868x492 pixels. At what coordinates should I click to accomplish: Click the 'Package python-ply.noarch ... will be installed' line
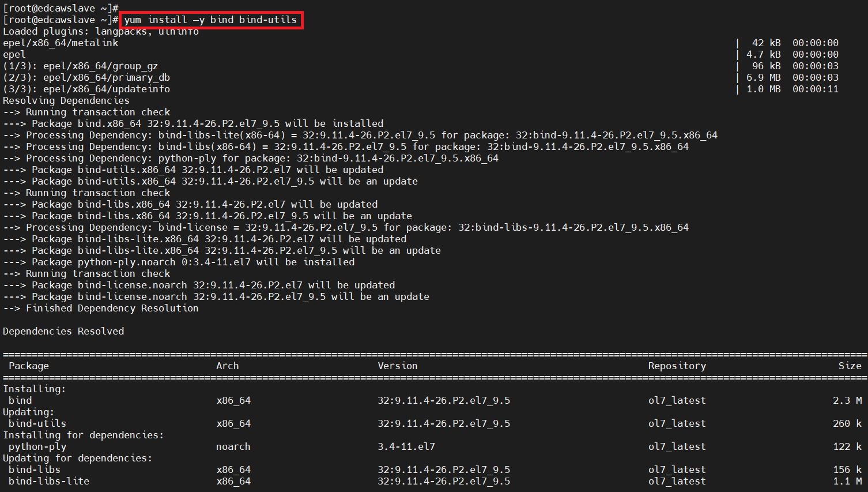(x=179, y=262)
